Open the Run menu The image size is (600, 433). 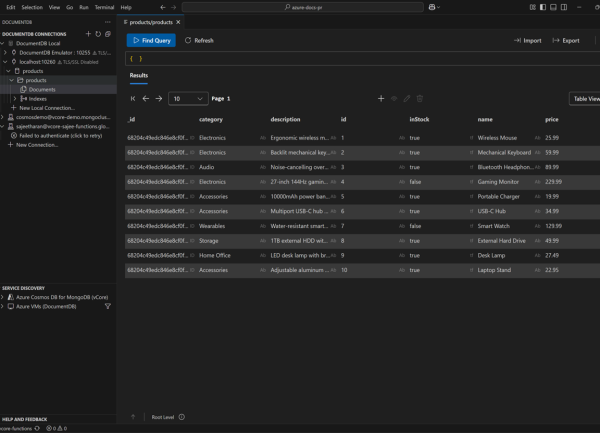tap(84, 7)
